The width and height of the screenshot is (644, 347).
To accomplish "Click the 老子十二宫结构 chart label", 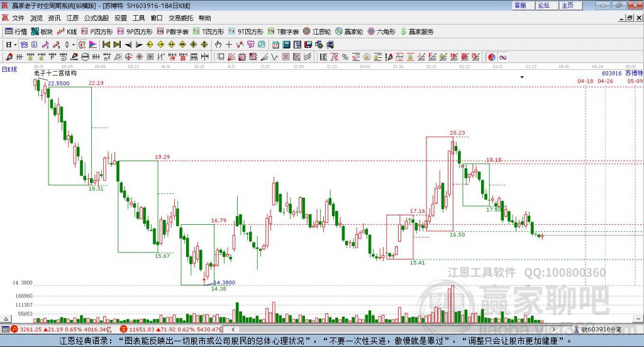I will click(55, 73).
